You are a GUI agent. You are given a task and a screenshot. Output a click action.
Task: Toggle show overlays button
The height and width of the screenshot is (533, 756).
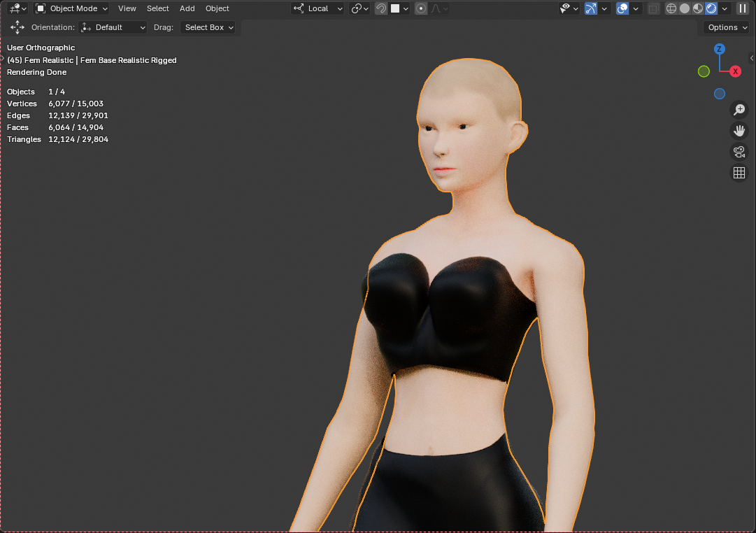point(622,8)
